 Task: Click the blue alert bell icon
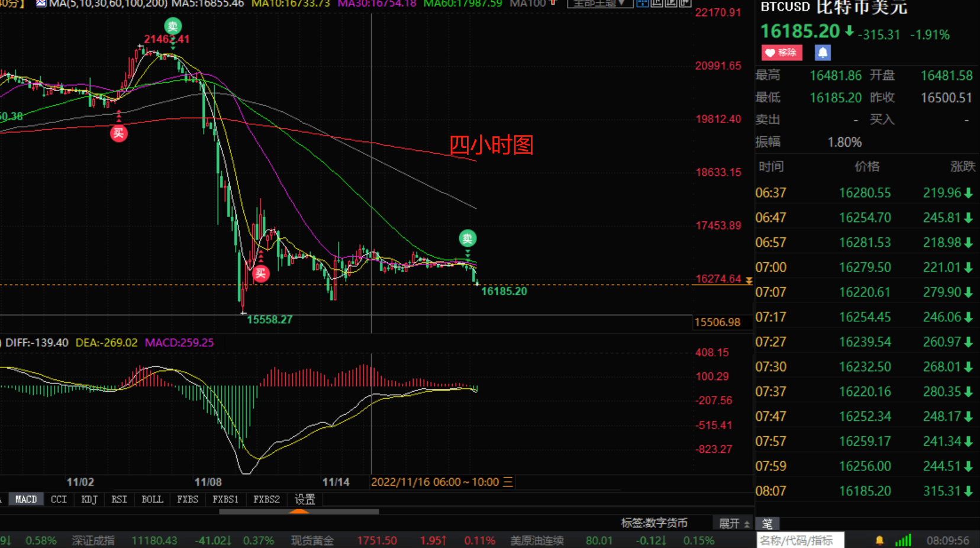pos(823,53)
